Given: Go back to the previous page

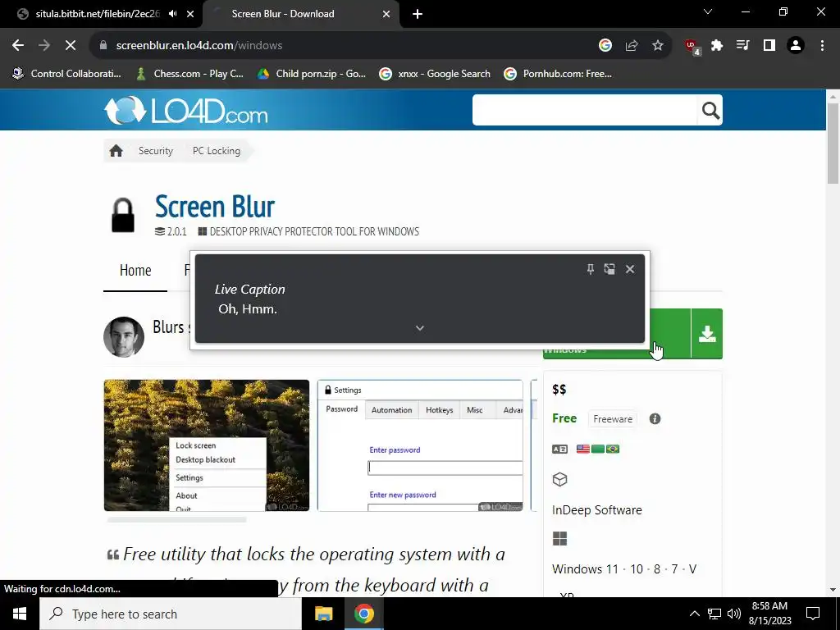Looking at the screenshot, I should click(x=18, y=46).
